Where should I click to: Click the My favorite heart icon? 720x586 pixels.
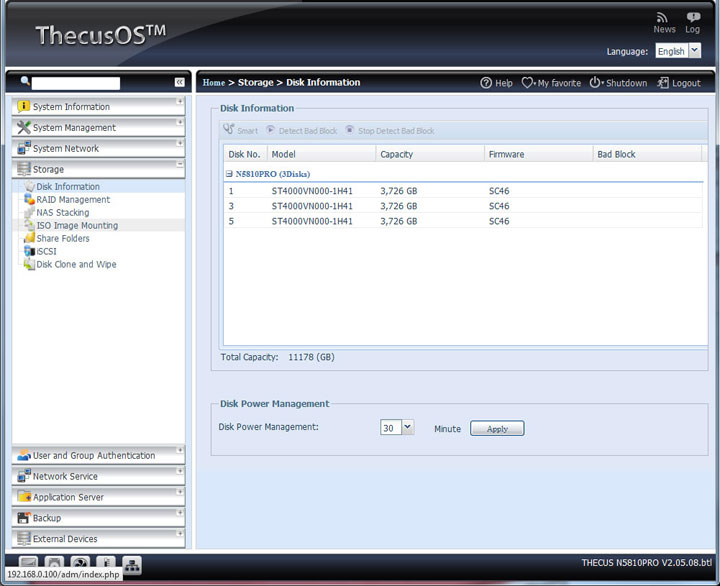point(527,83)
